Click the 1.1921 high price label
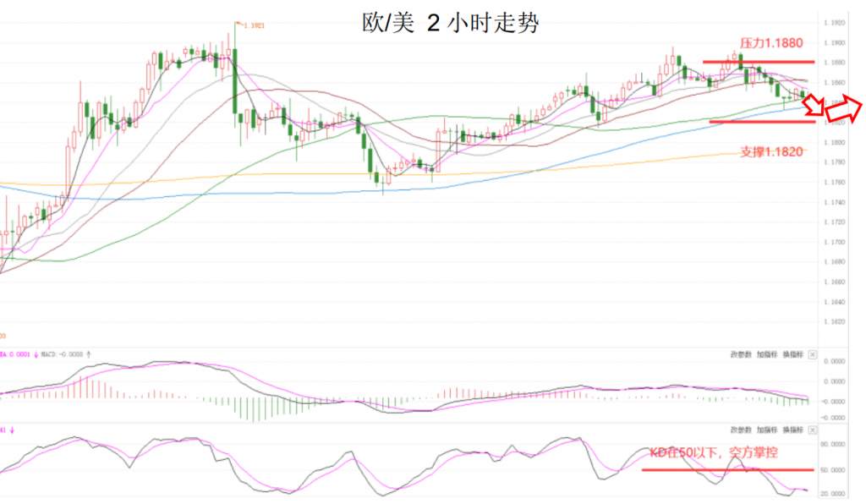This screenshot has width=866, height=504. coord(254,25)
